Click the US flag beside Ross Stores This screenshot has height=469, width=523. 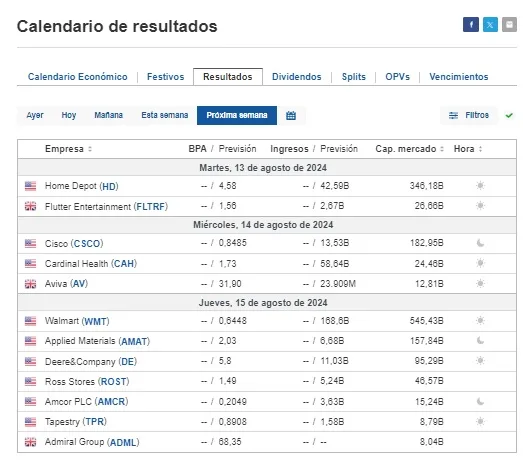[x=30, y=381]
